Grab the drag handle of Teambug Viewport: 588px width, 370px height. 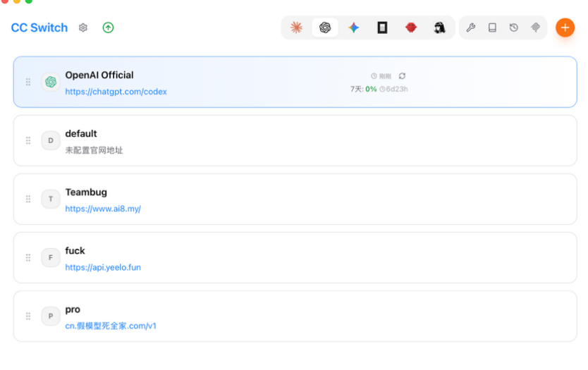[x=28, y=199]
